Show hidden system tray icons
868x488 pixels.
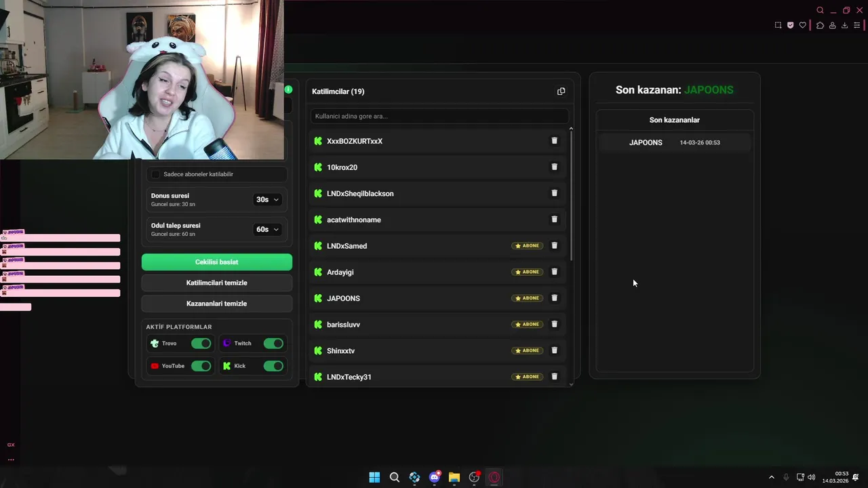coord(771,477)
